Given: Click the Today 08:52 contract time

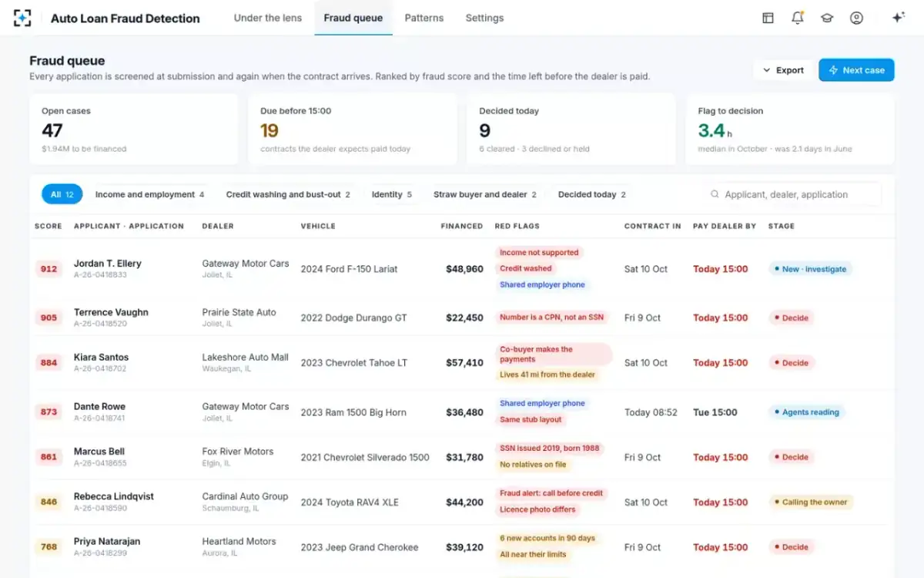Looking at the screenshot, I should click(651, 412).
